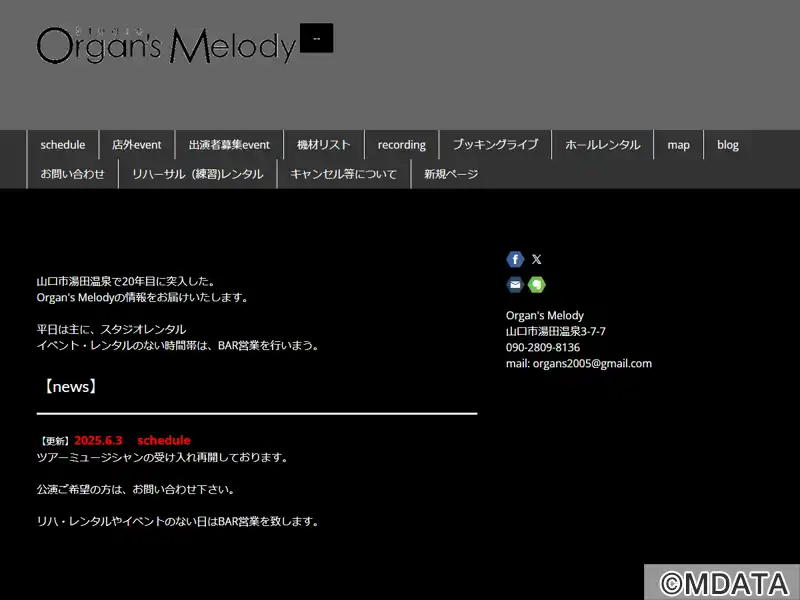Open the 新規ページ menu item
This screenshot has width=800, height=600.
tap(451, 174)
